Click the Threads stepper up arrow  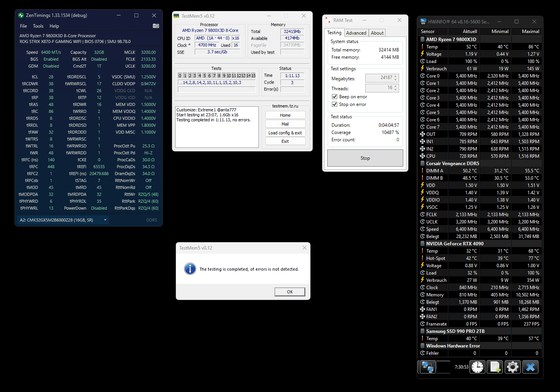tap(396, 86)
